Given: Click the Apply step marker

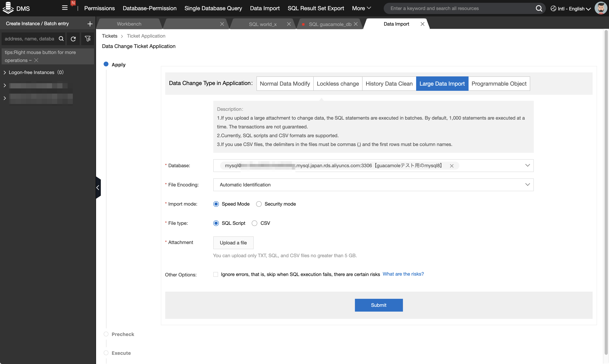Looking at the screenshot, I should tap(106, 64).
